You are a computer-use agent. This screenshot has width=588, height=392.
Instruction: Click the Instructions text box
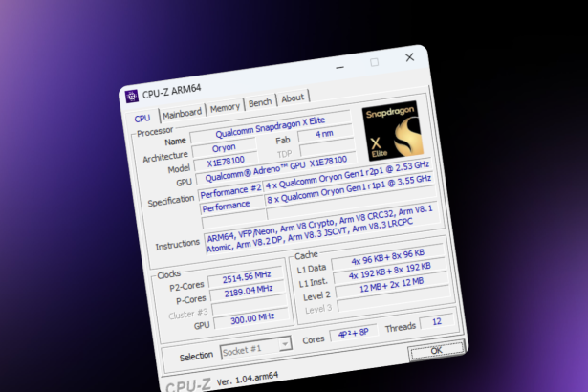[x=320, y=229]
